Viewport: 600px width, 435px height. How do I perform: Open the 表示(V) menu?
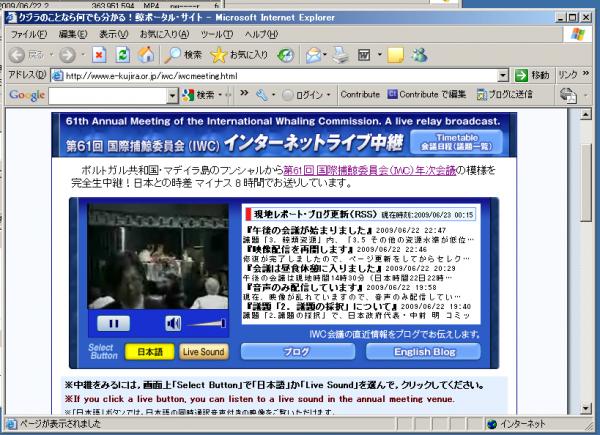point(113,34)
